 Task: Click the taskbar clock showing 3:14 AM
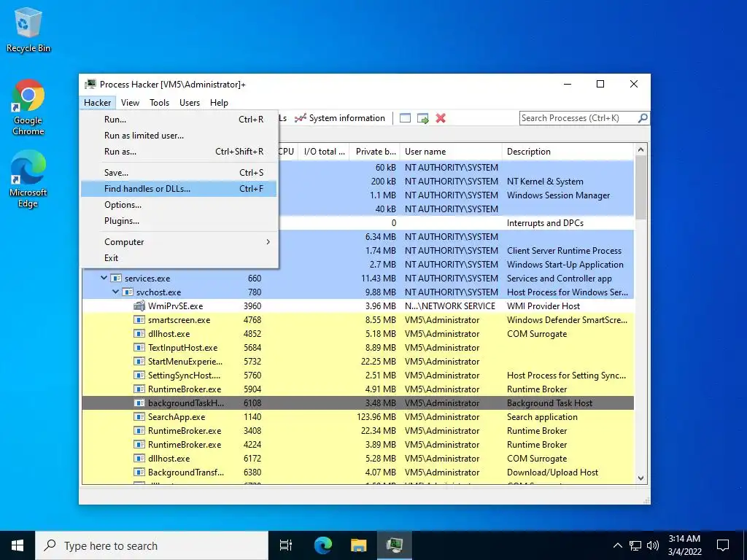pyautogui.click(x=684, y=545)
